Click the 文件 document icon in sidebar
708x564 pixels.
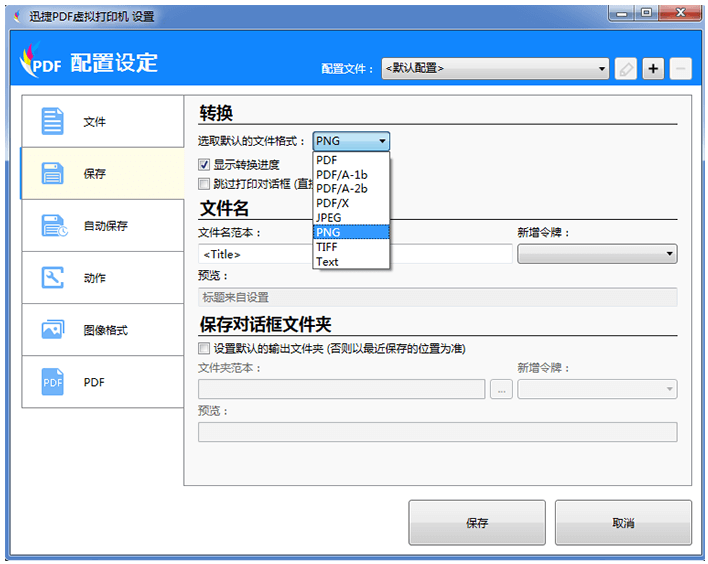(x=53, y=121)
